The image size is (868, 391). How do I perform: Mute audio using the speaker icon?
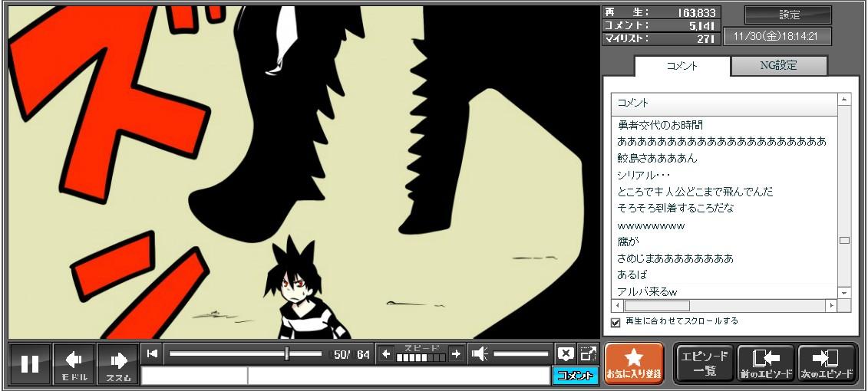[x=480, y=353]
